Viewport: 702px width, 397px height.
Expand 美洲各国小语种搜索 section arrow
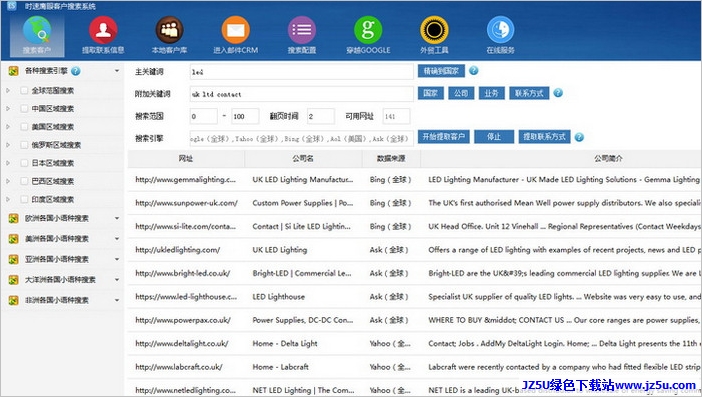click(117, 239)
